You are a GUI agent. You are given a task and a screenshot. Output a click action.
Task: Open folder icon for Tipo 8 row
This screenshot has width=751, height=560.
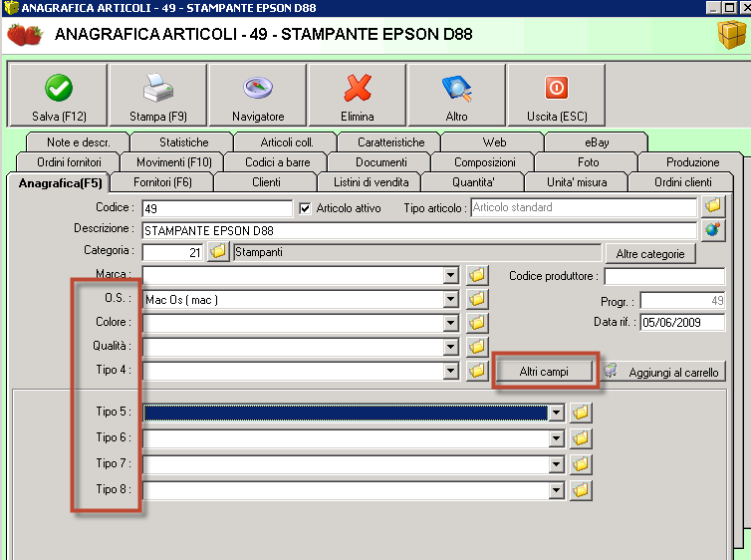581,490
